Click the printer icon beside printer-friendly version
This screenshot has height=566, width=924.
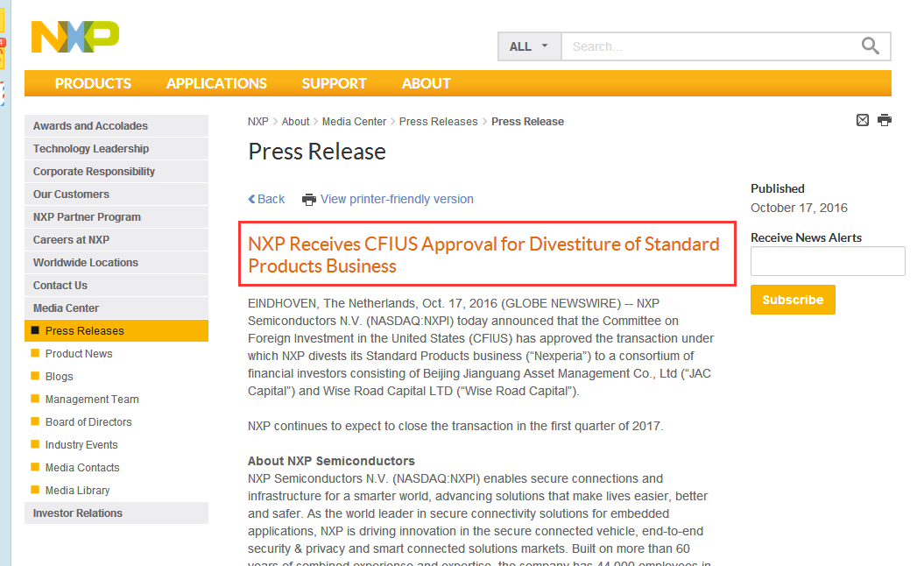click(309, 200)
